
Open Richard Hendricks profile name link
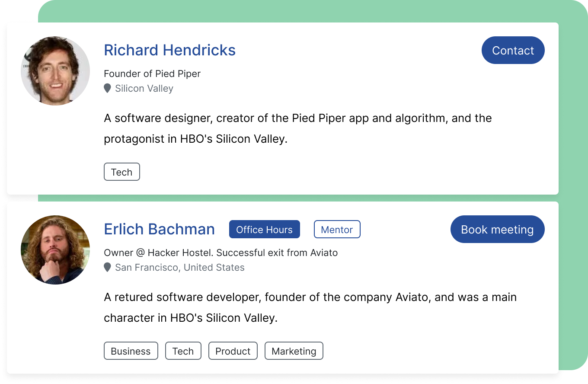coord(170,50)
